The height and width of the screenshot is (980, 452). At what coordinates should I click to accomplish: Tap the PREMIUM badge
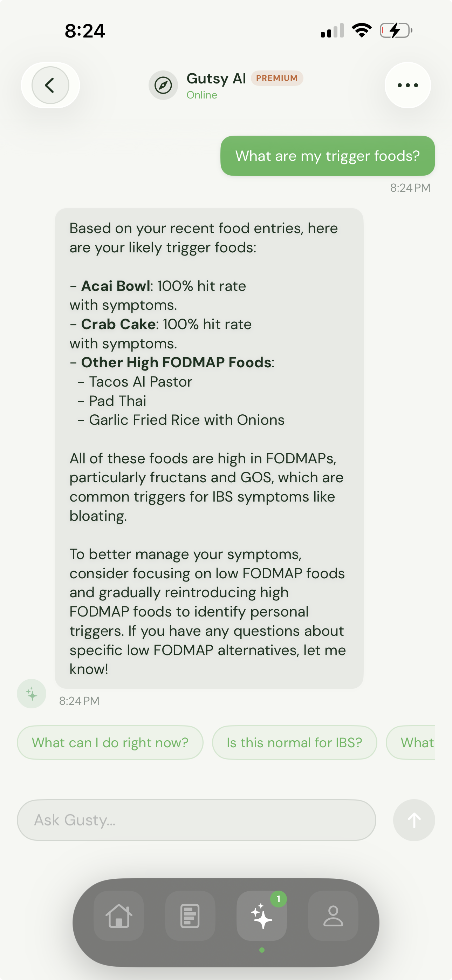pos(277,78)
